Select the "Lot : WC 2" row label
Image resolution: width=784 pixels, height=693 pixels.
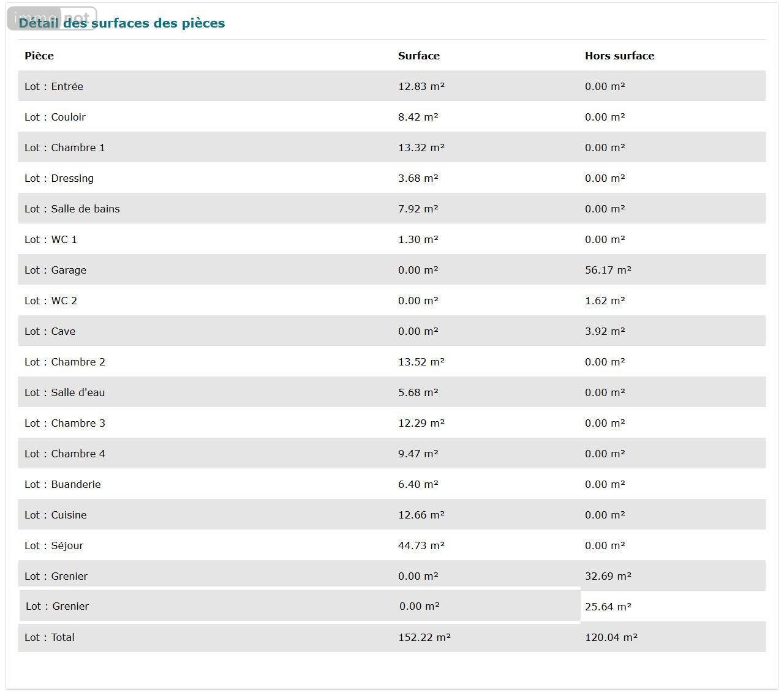51,301
